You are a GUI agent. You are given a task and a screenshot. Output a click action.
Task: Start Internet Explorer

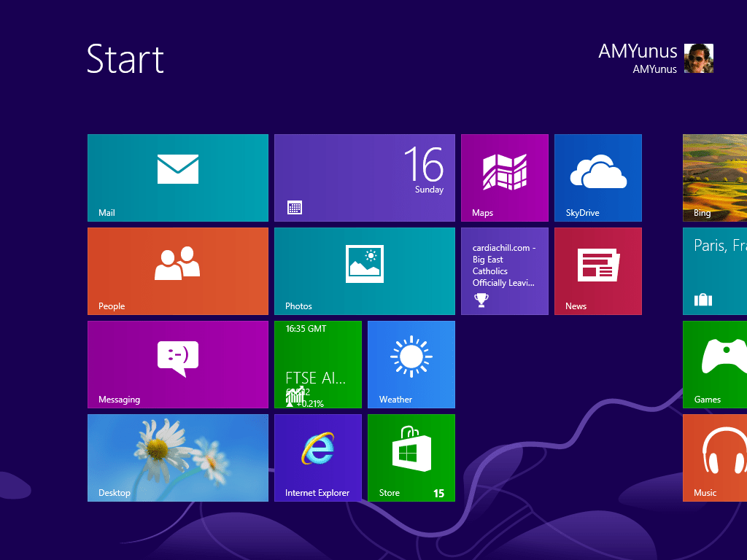coord(317,457)
